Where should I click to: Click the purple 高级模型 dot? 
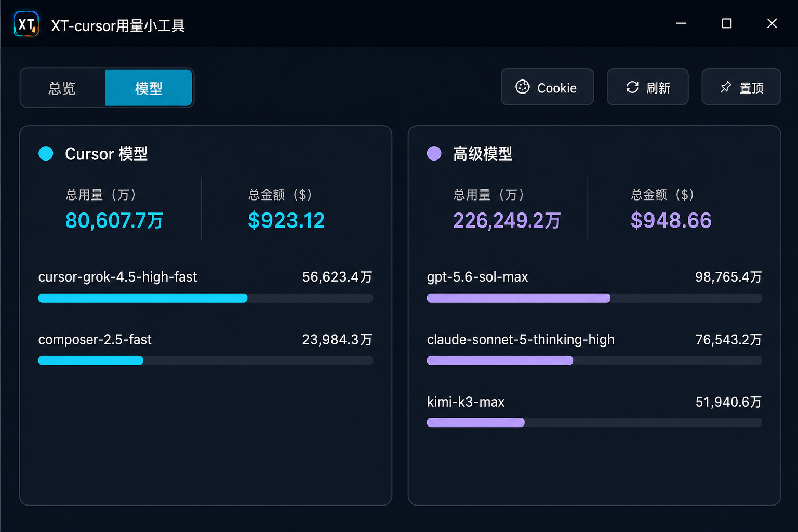434,153
